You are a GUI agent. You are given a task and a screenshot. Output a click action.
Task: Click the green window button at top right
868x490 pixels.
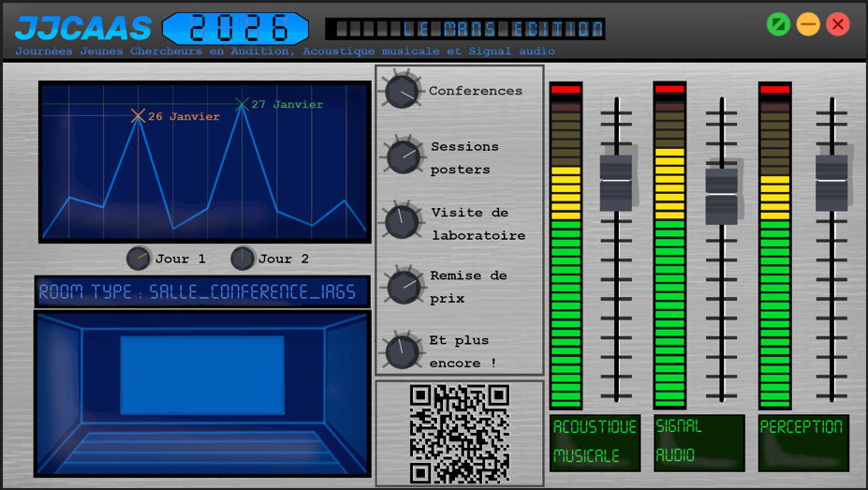[x=778, y=24]
